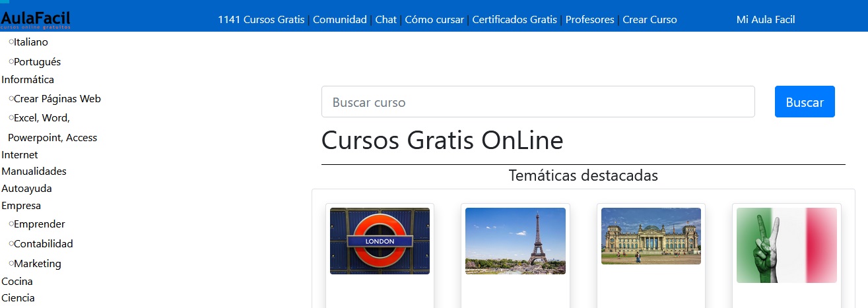Open the Italian flag hand thumbnail
This screenshot has width=868, height=308.
(x=787, y=245)
